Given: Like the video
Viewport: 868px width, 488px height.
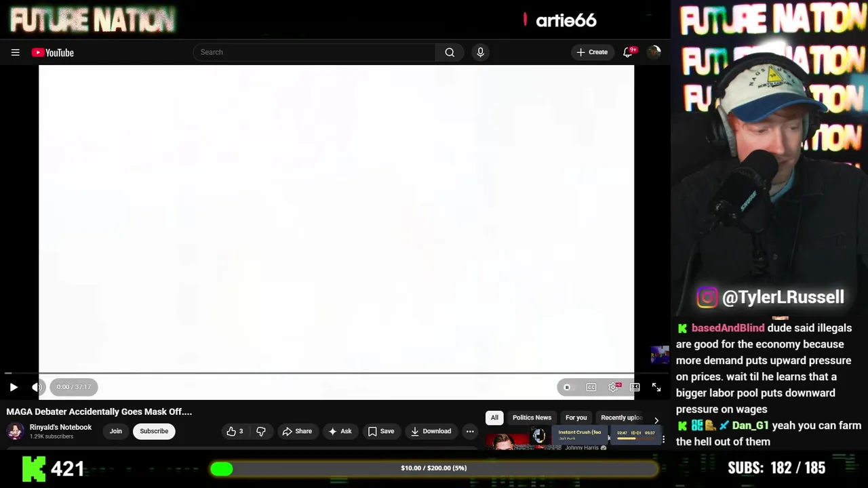Looking at the screenshot, I should 235,431.
